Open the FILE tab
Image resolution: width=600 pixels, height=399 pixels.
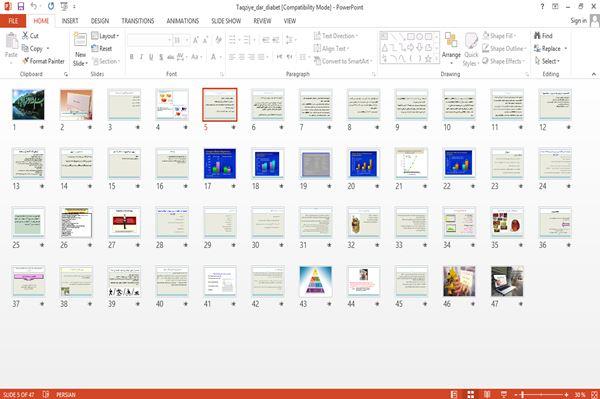(13, 21)
